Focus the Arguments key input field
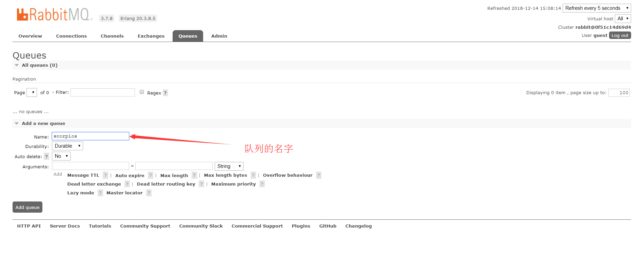This screenshot has height=257, width=644. (91, 166)
